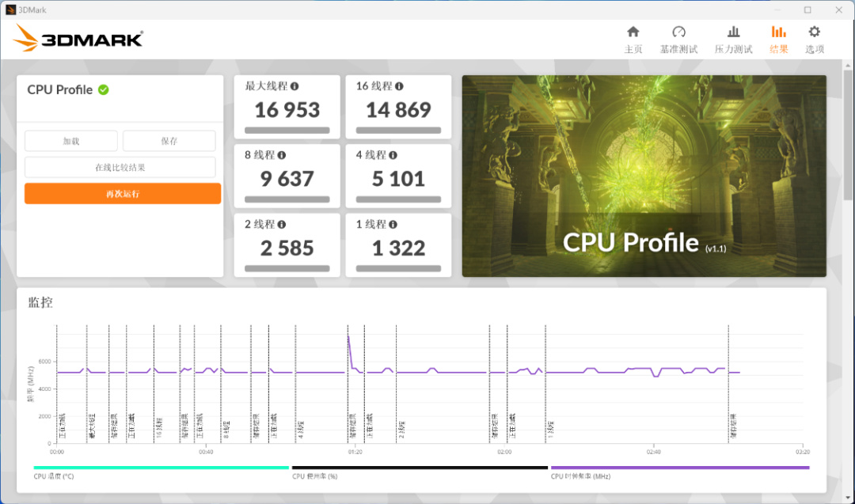This screenshot has height=504, width=855.
Task: Click the vertical scrollbar thumb
Action: pos(849,135)
